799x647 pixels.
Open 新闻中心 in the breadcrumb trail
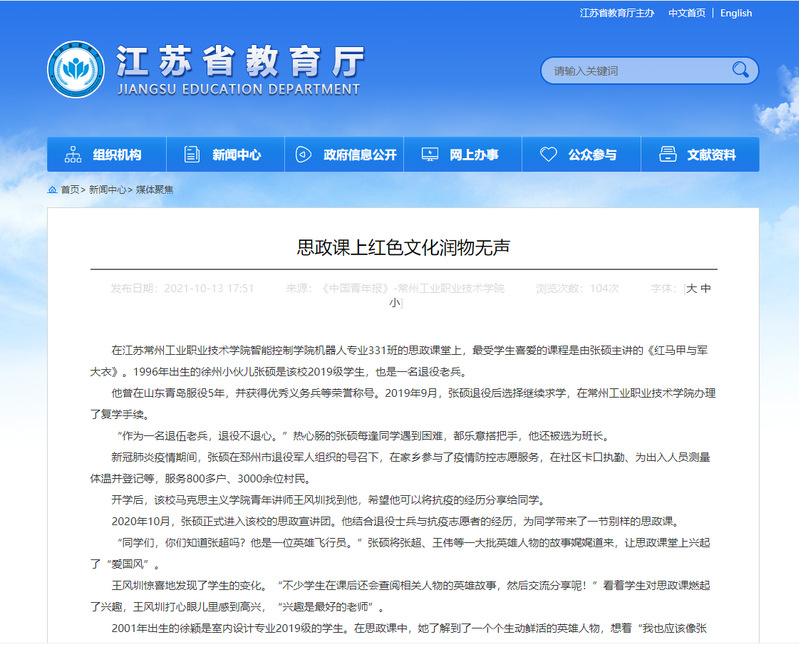[x=107, y=189]
